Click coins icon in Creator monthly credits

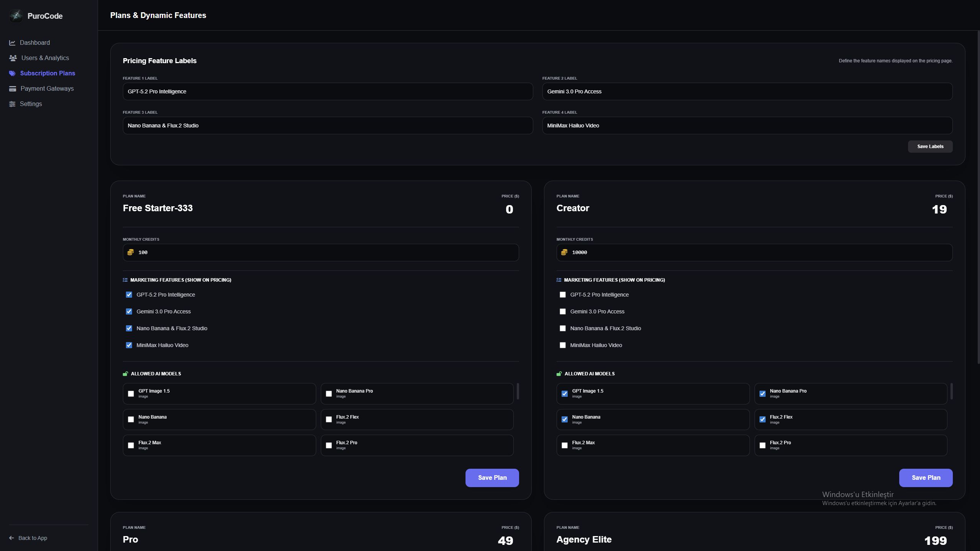tap(564, 253)
